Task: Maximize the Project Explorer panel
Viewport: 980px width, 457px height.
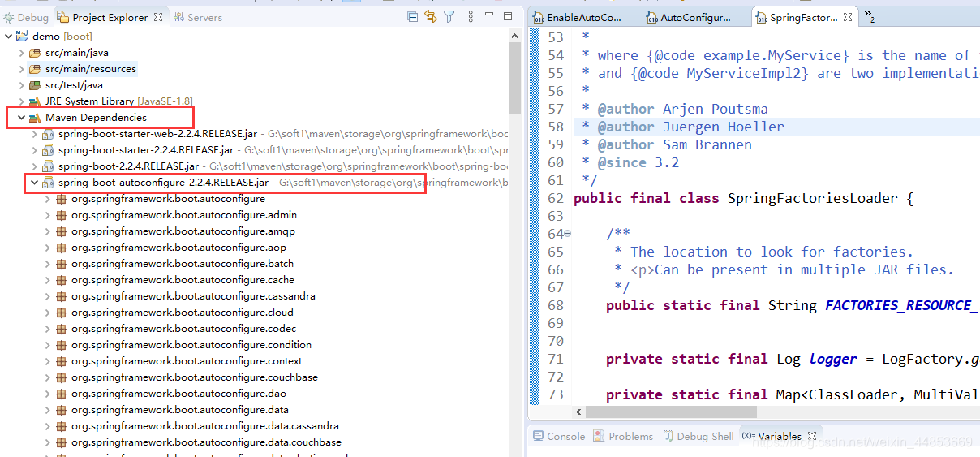Action: [x=508, y=16]
